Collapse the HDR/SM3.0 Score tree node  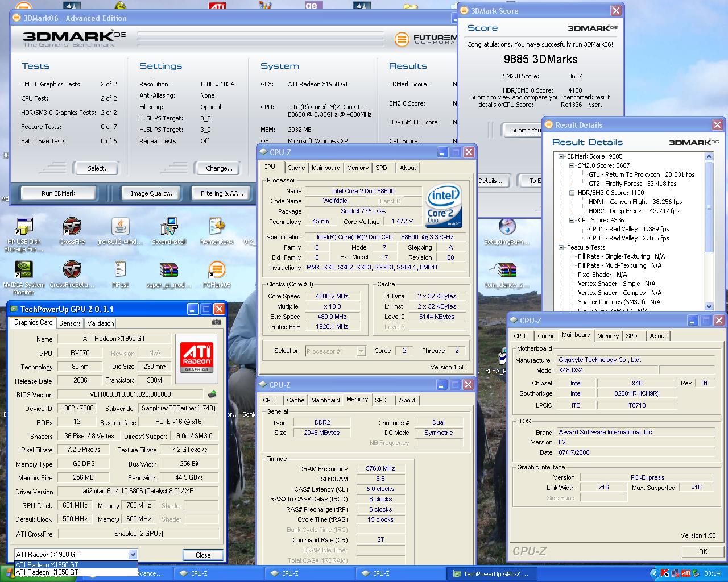pos(572,193)
